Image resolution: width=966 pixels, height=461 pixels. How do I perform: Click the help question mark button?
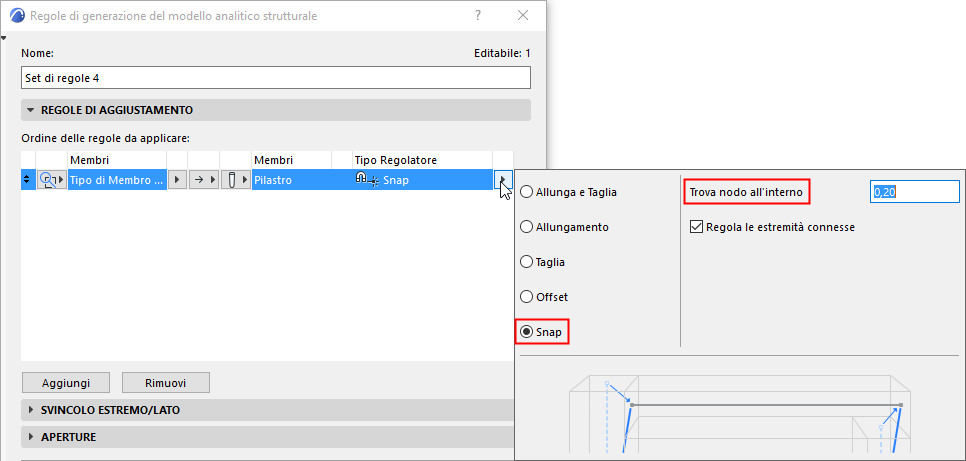click(478, 15)
